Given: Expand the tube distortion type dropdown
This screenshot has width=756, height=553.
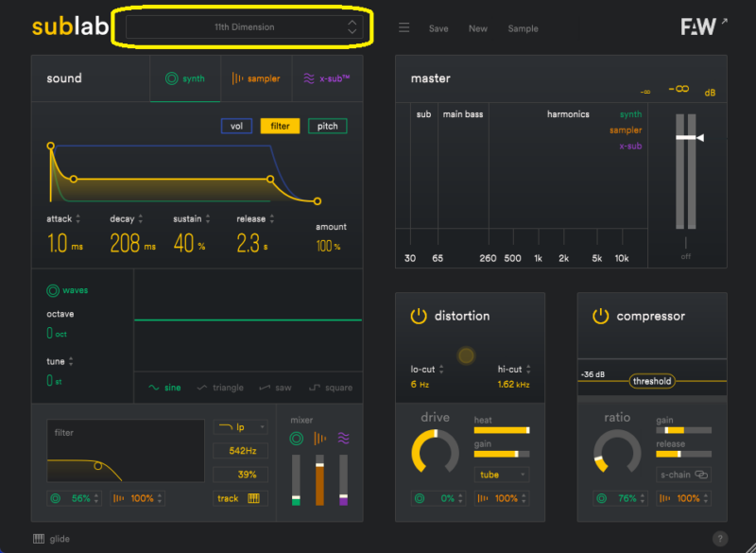Looking at the screenshot, I should point(501,475).
